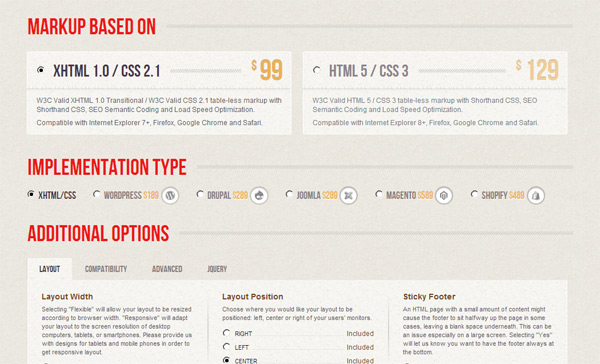Image resolution: width=600 pixels, height=364 pixels.
Task: Switch to the Advanced tab
Action: [x=167, y=269]
